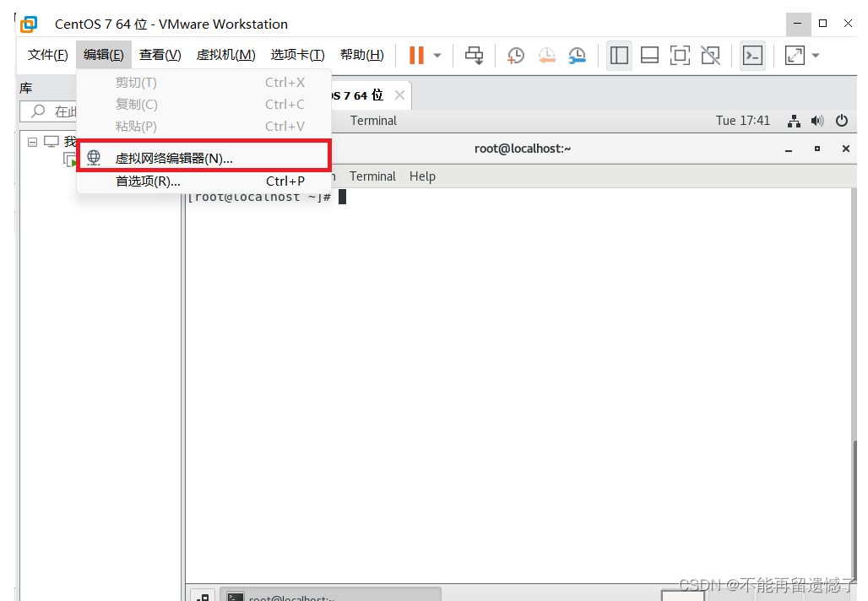Open the 查看(V) menu
868x601 pixels.
point(160,55)
